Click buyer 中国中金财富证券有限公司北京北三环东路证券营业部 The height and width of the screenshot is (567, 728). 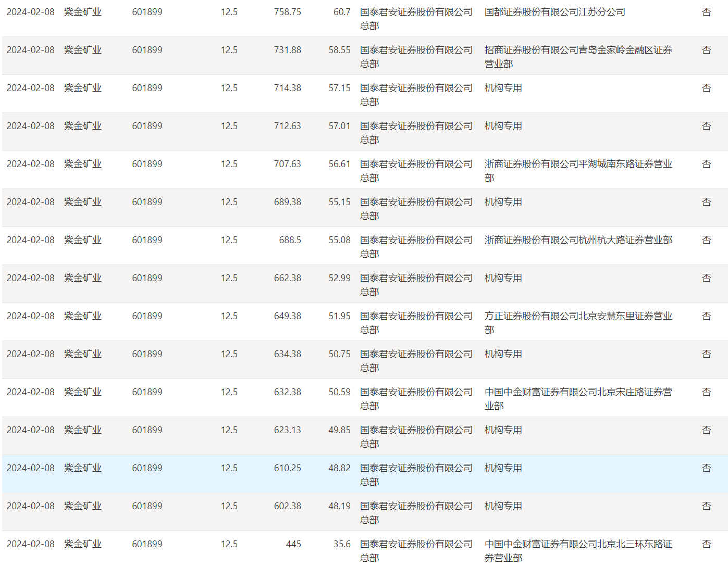[578, 551]
